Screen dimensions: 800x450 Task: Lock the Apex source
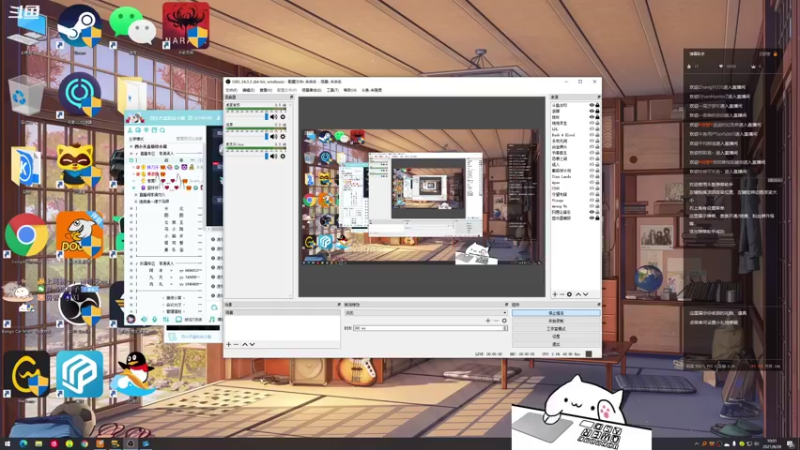[597, 183]
